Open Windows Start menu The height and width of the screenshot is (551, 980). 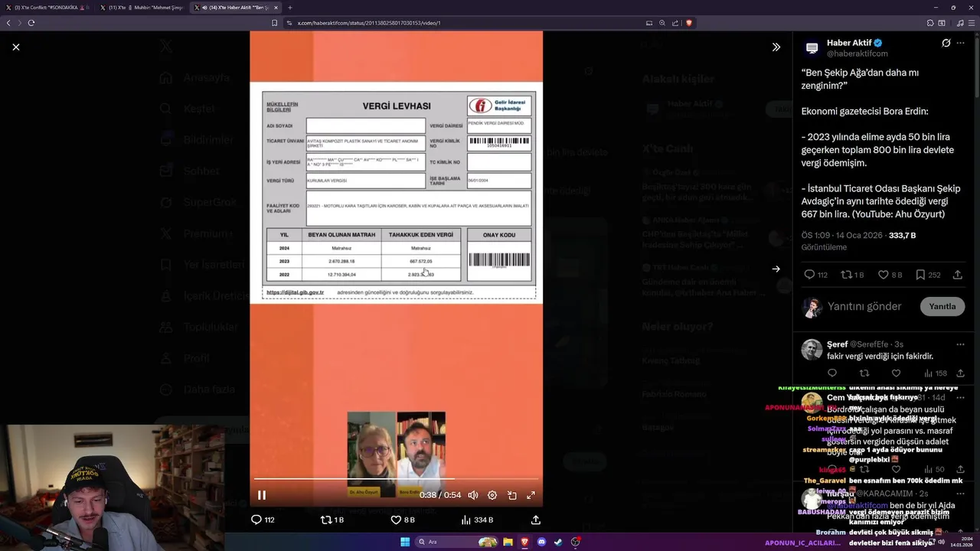[405, 542]
